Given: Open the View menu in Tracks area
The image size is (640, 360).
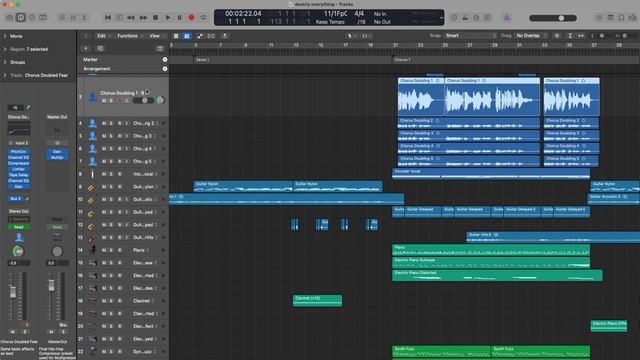Looking at the screenshot, I should [157, 36].
